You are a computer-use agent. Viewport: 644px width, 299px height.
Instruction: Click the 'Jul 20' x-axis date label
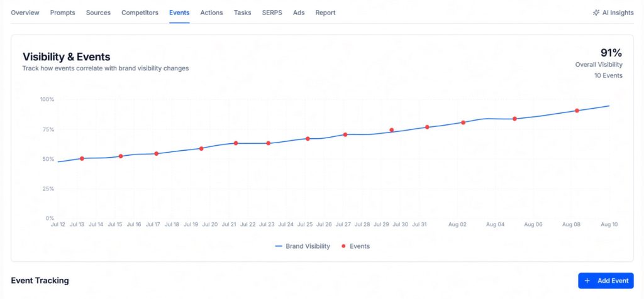click(210, 224)
